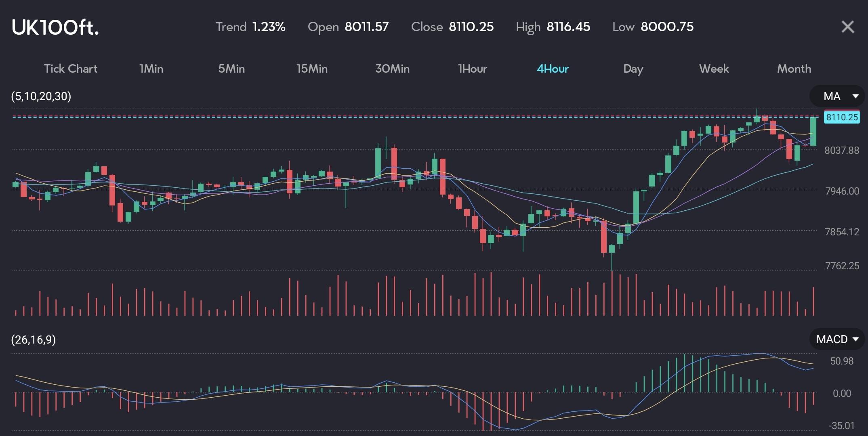Click the 50.98 MACD axis label
Image resolution: width=868 pixels, height=436 pixels.
click(842, 361)
